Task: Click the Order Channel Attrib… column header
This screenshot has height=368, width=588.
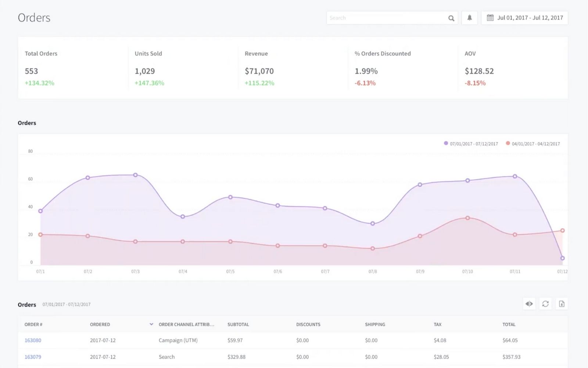Action: point(186,325)
